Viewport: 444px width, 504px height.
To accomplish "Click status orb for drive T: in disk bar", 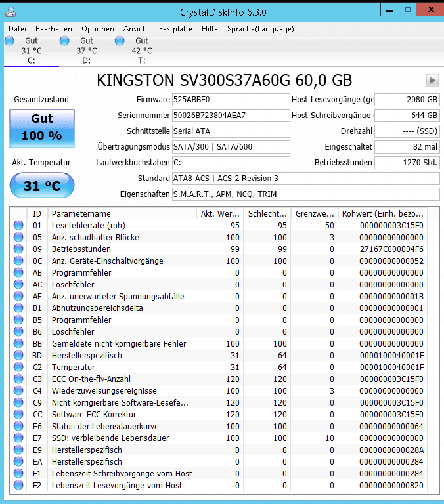I will 120,41.
